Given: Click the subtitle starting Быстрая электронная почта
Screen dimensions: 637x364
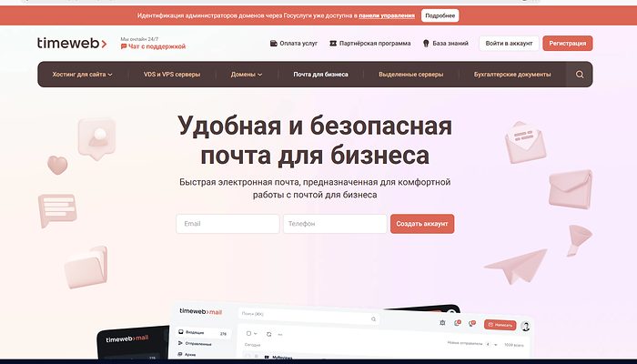Looking at the screenshot, I should (315, 188).
